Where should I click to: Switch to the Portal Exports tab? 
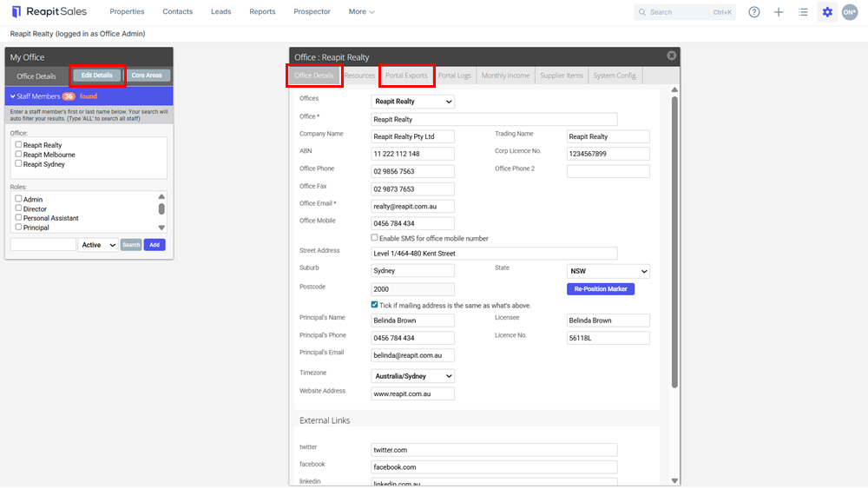click(x=406, y=76)
